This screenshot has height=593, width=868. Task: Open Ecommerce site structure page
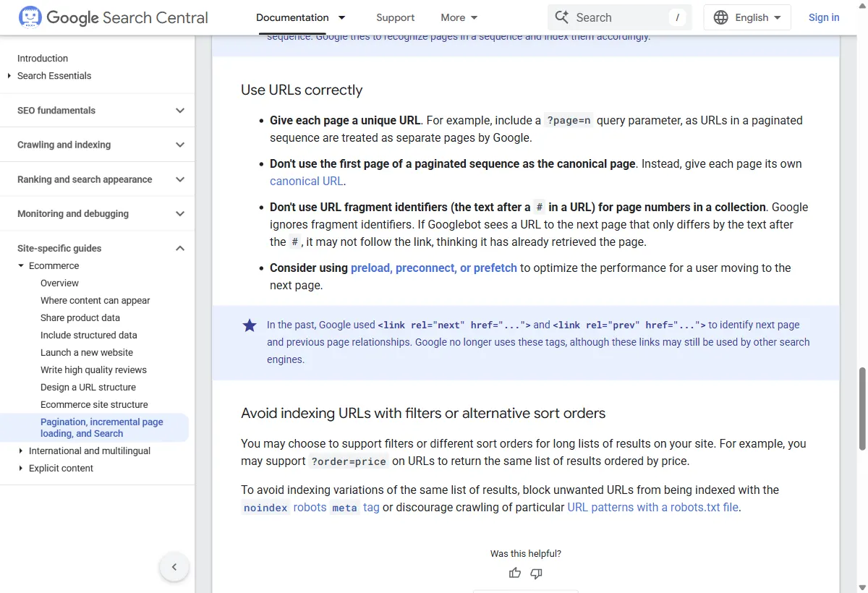(94, 405)
